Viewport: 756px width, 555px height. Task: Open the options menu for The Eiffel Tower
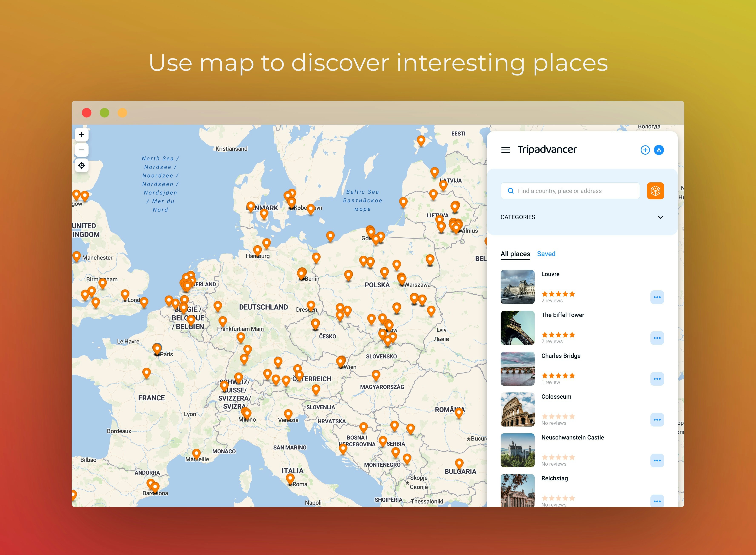pos(657,338)
